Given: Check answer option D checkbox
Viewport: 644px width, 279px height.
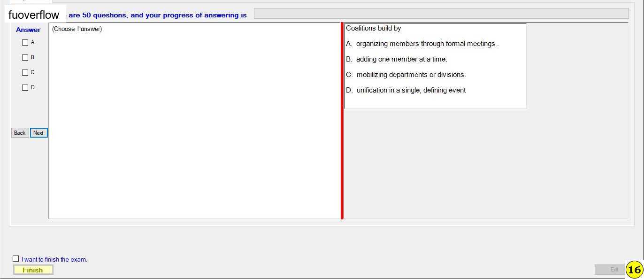Looking at the screenshot, I should [25, 87].
